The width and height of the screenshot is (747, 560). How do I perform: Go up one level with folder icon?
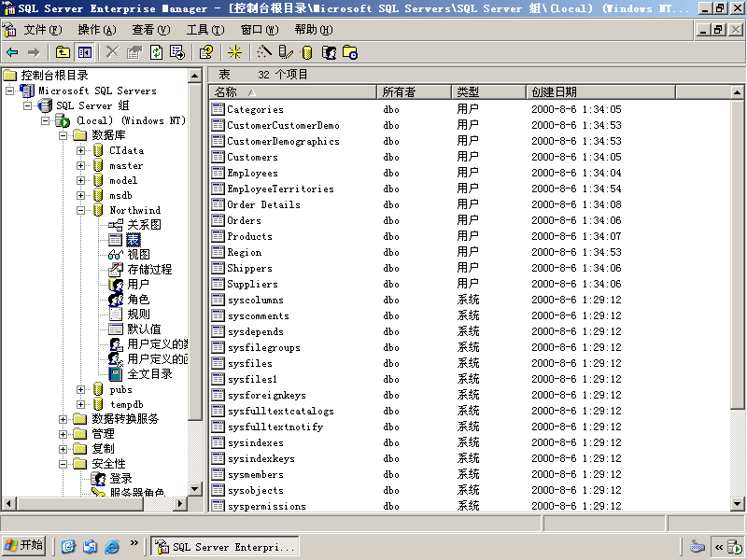tap(63, 52)
